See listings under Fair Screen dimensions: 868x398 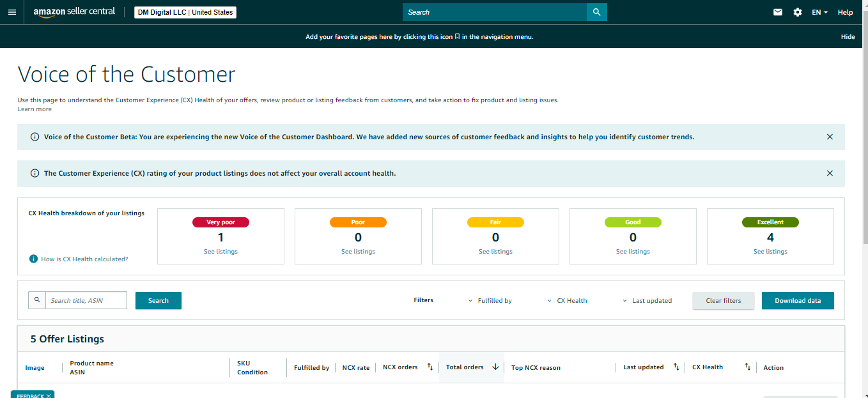(x=495, y=252)
